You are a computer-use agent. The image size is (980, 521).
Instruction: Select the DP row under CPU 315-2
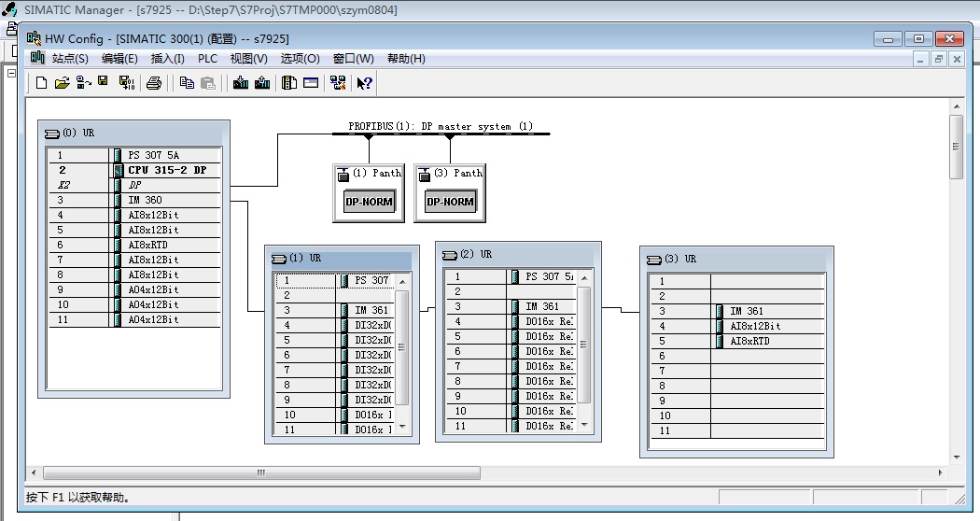[x=134, y=185]
